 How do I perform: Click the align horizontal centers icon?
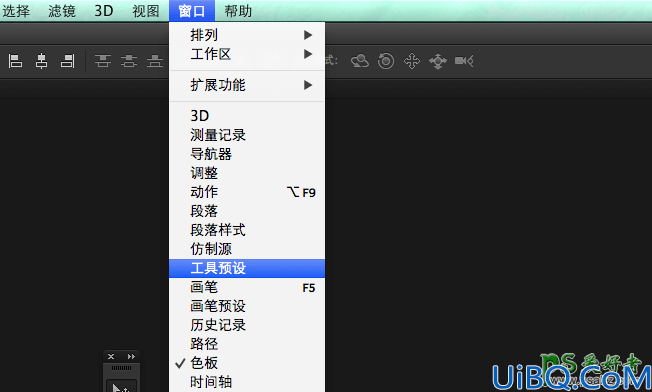tap(41, 61)
